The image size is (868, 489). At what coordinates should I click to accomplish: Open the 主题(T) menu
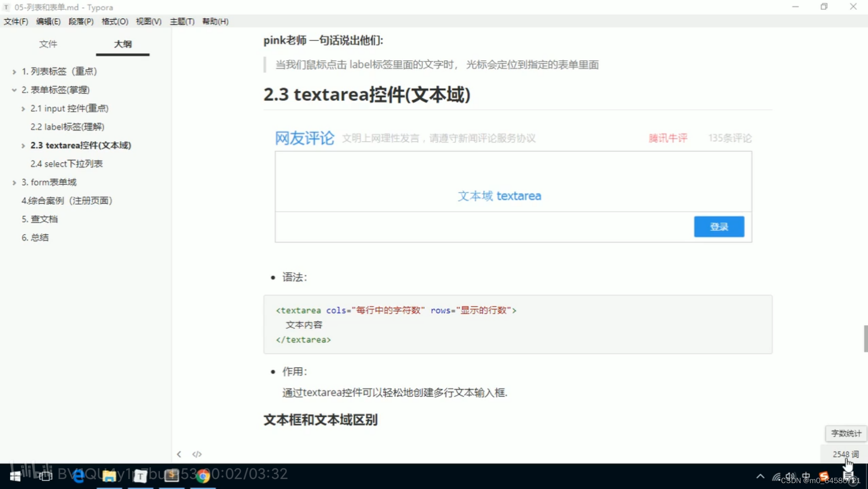click(x=182, y=21)
